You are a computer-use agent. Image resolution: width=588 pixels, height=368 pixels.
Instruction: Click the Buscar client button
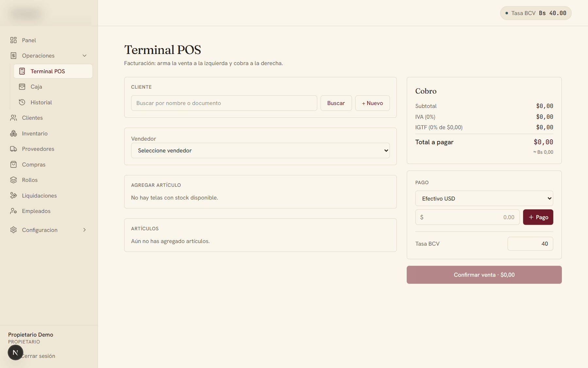pos(336,103)
